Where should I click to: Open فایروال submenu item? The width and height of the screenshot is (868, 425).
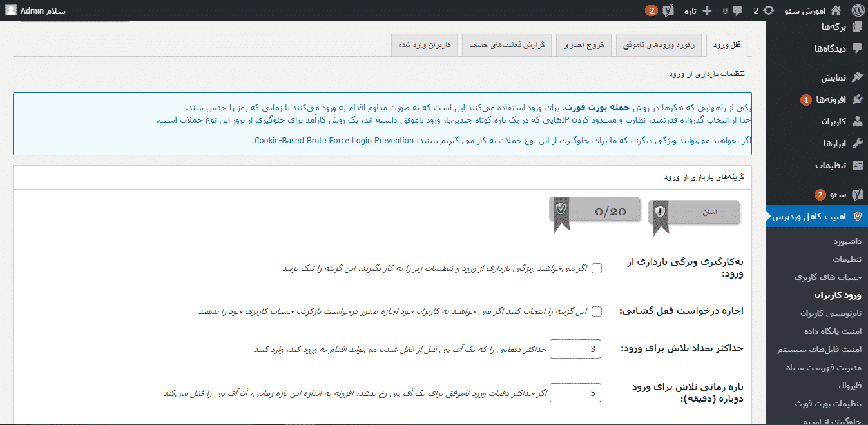pyautogui.click(x=849, y=386)
